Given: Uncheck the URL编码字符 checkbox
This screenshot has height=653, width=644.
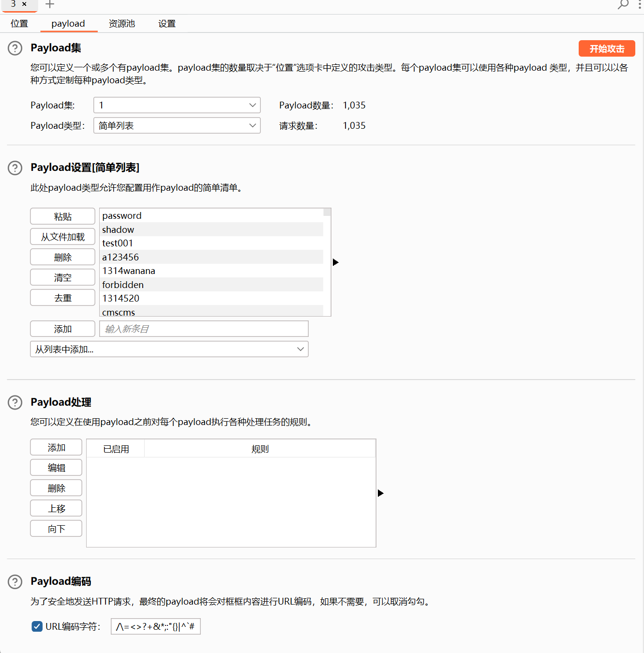Looking at the screenshot, I should pyautogui.click(x=37, y=626).
